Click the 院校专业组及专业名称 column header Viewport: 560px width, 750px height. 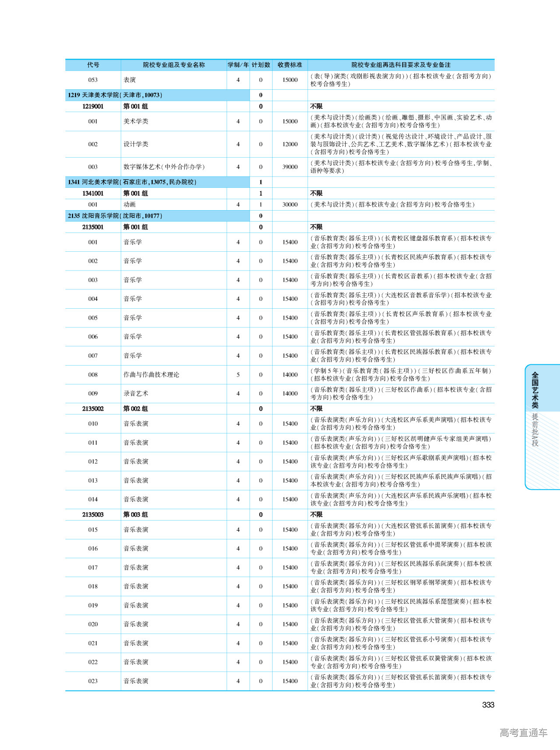point(174,65)
